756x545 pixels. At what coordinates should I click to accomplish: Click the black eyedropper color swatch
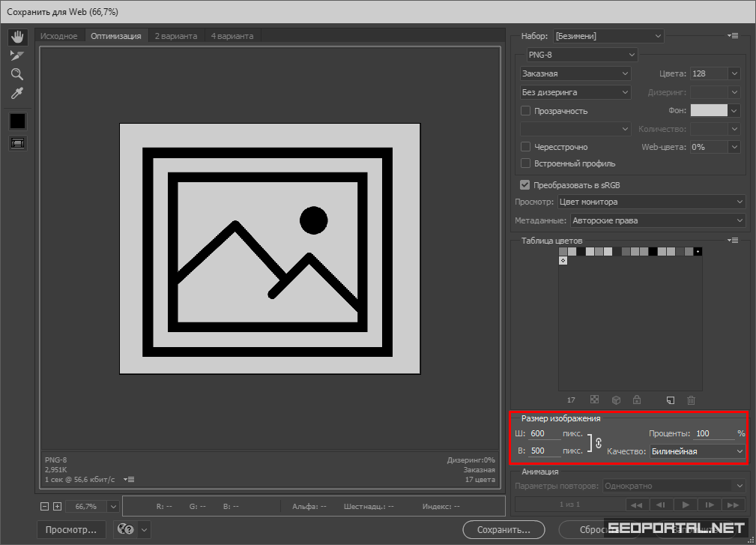click(x=17, y=120)
